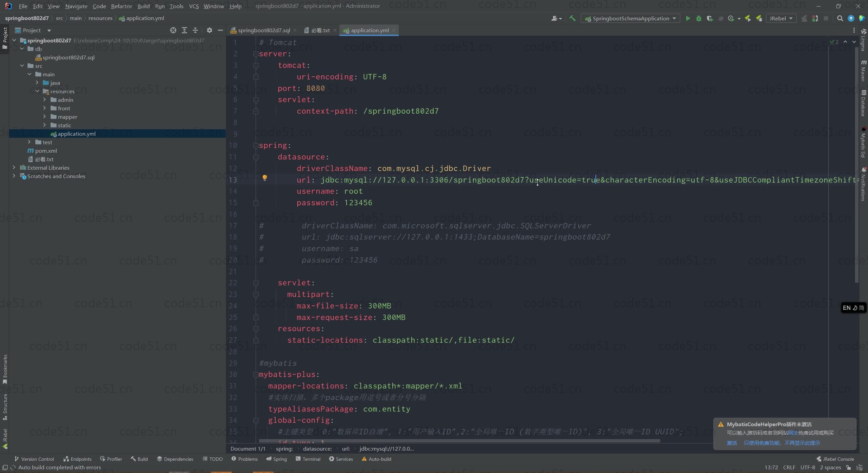The image size is (868, 473).
Task: Open the Terminal tool window button
Action: (x=308, y=459)
